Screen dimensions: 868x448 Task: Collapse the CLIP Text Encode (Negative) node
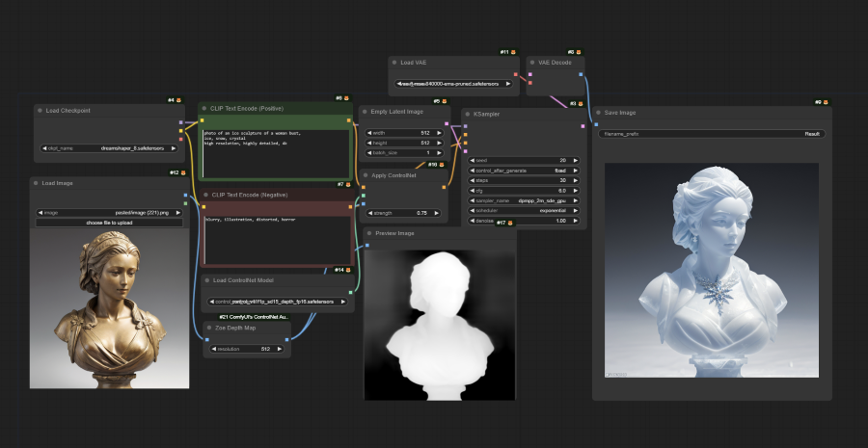(205, 195)
